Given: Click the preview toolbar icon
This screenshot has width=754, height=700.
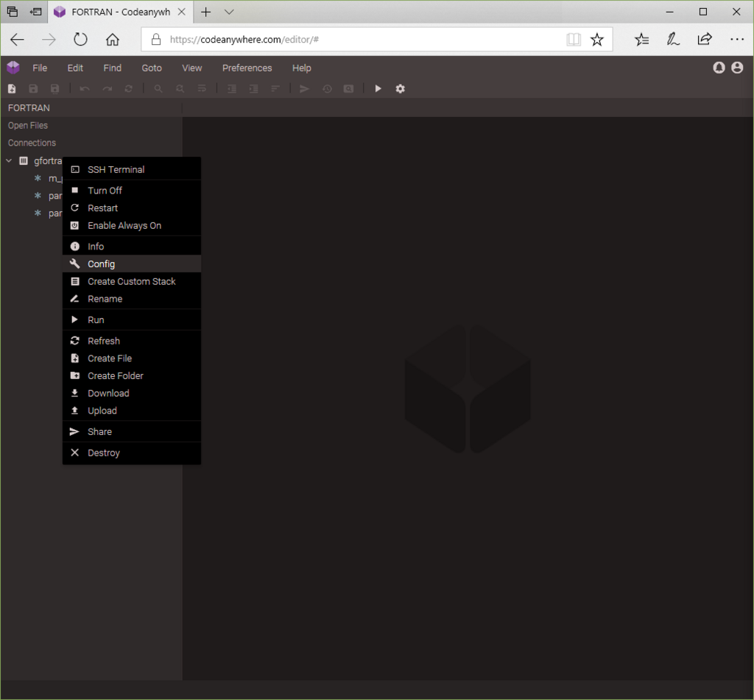Looking at the screenshot, I should (x=348, y=88).
